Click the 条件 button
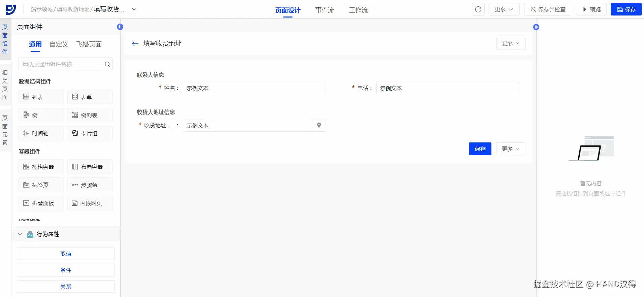This screenshot has height=297, width=644. click(66, 270)
